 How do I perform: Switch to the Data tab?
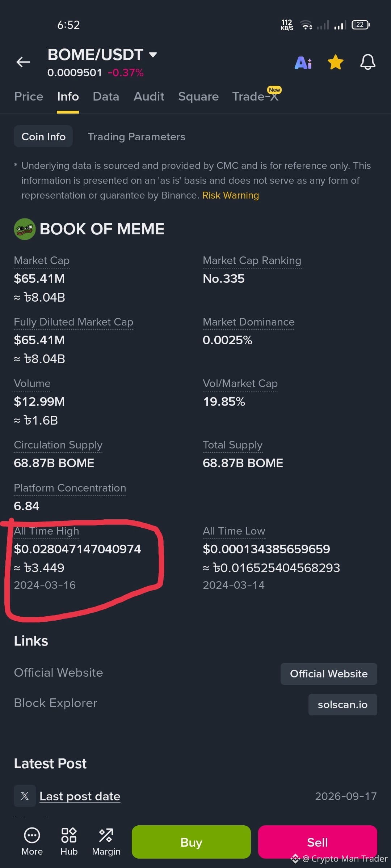(106, 97)
